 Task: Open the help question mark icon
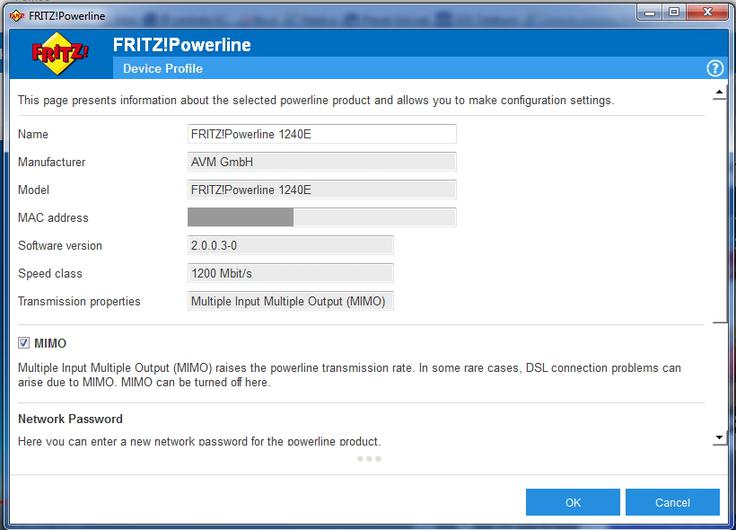pos(714,69)
